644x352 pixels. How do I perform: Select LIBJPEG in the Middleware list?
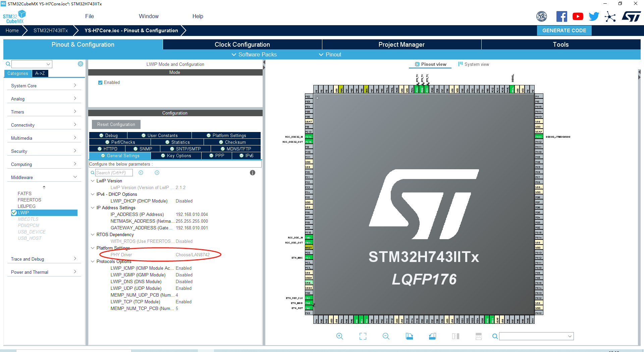[x=26, y=206]
